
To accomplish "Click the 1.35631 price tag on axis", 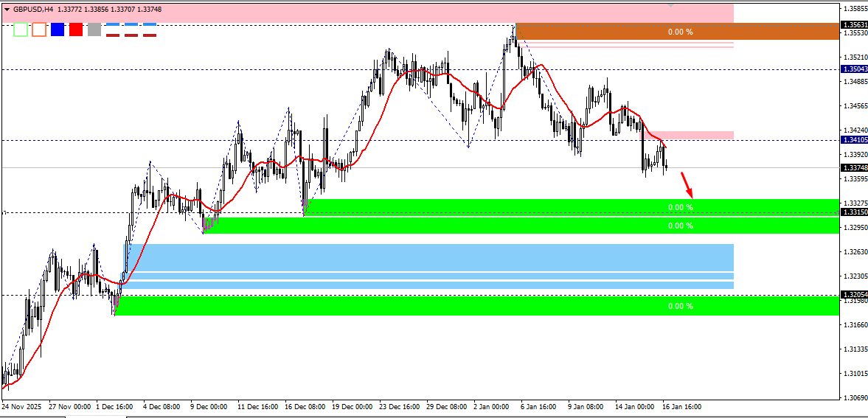I will tap(854, 25).
